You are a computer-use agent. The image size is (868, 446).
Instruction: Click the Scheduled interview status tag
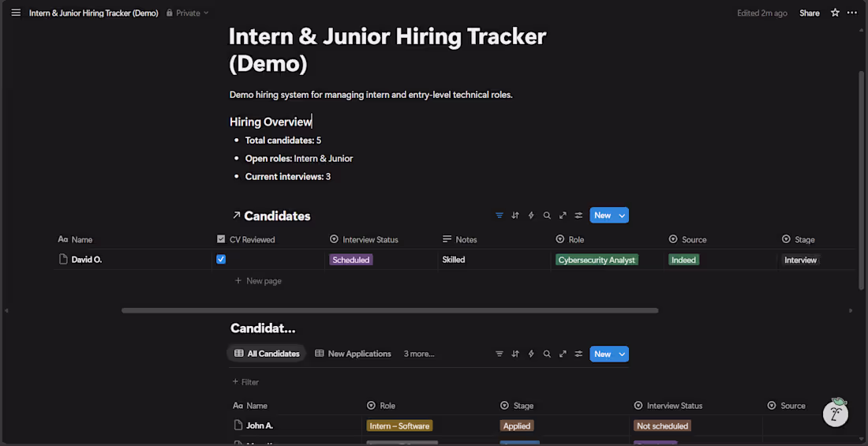pyautogui.click(x=351, y=260)
